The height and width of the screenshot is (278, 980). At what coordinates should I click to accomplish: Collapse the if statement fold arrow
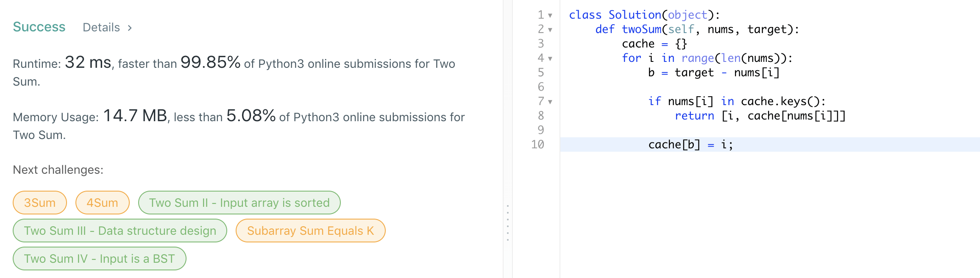click(550, 102)
